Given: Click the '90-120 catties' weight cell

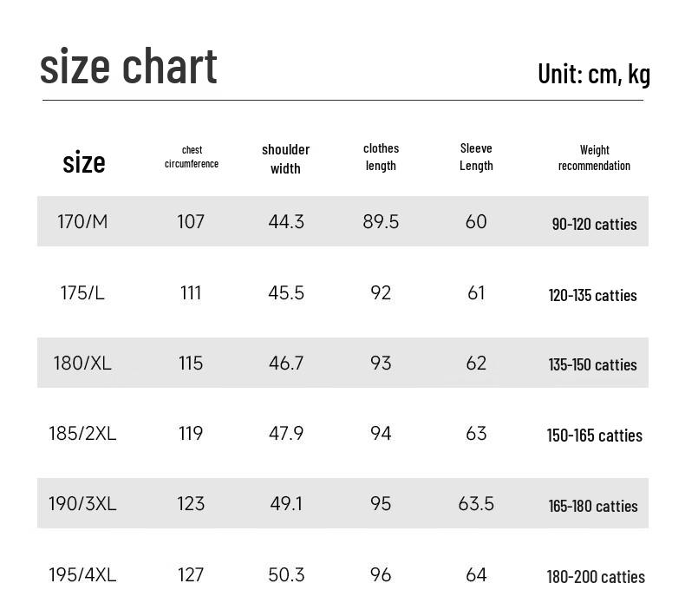Looking at the screenshot, I should pos(594,224).
